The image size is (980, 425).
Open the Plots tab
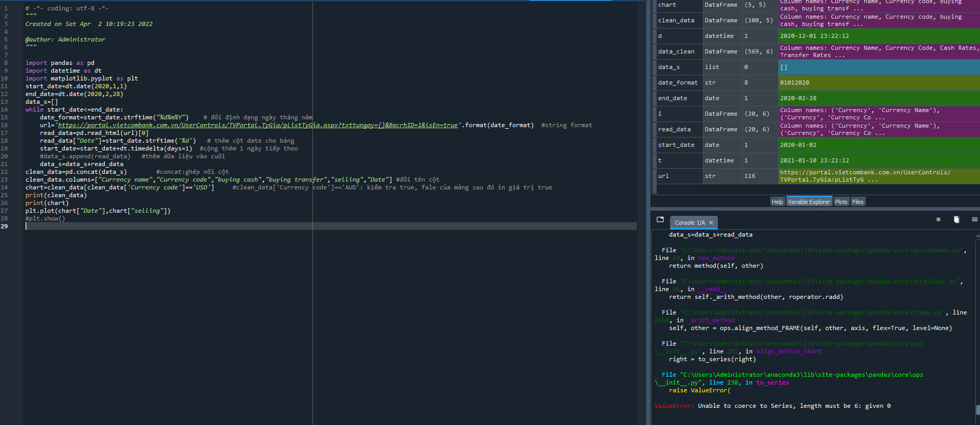click(x=841, y=202)
